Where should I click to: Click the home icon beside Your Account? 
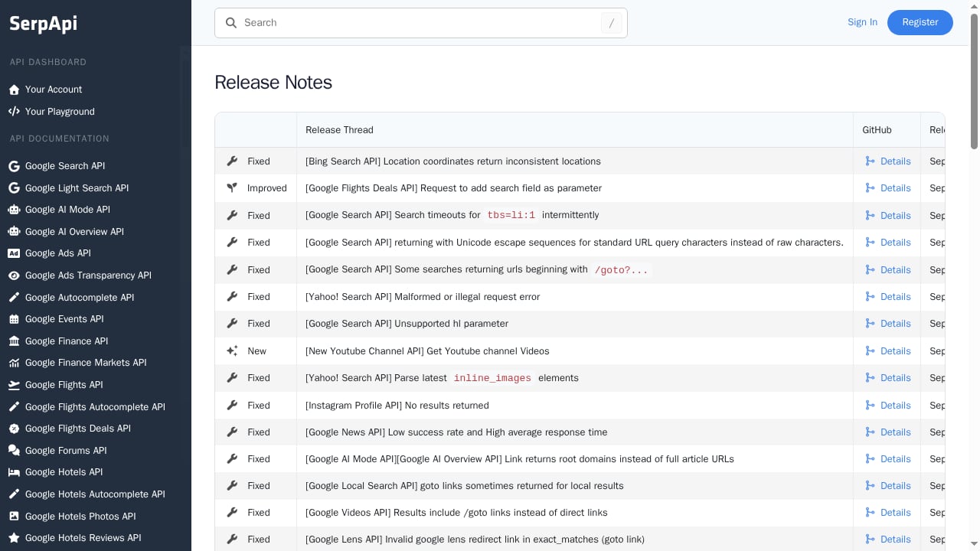tap(14, 90)
